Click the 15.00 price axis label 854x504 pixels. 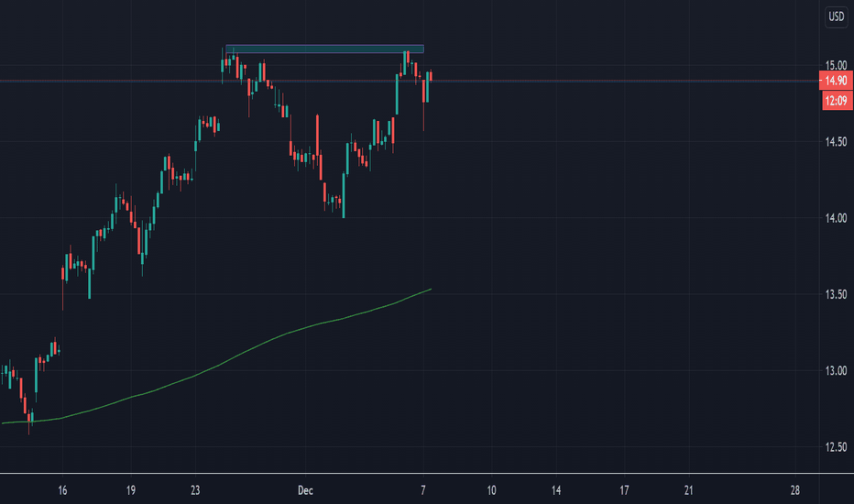(x=836, y=65)
